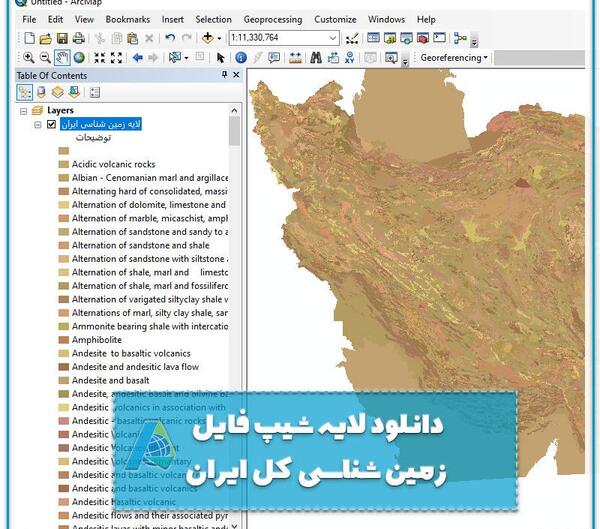Click inside the map scale input field
Screen dimensions: 600x529
tap(278, 38)
